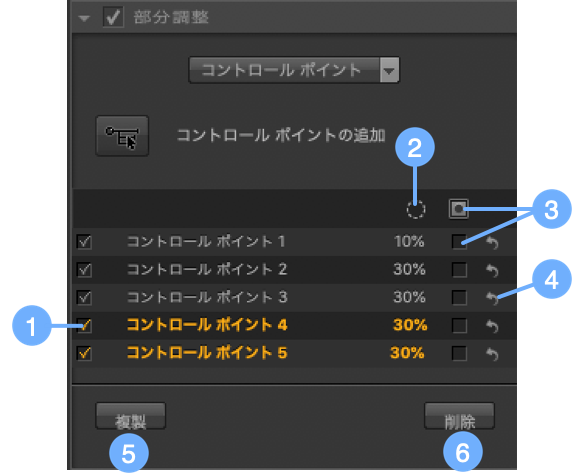Click the 複製 duplicate button
This screenshot has height=475, width=583.
coord(131,416)
